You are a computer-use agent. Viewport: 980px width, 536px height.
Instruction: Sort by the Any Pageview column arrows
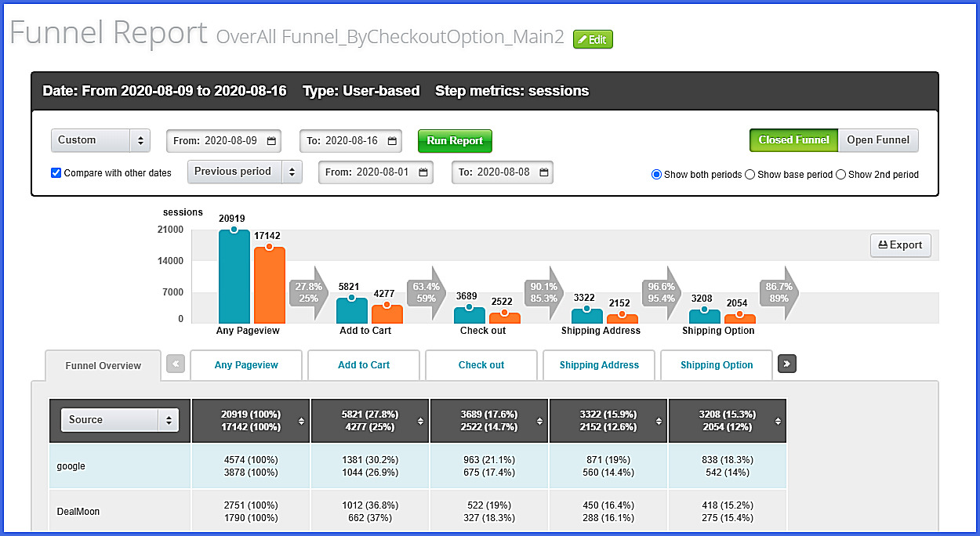[x=302, y=421]
